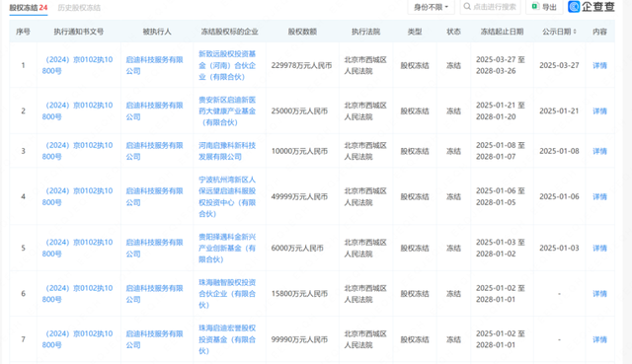Open 详情 link for row 1
This screenshot has width=632, height=364.
(599, 65)
